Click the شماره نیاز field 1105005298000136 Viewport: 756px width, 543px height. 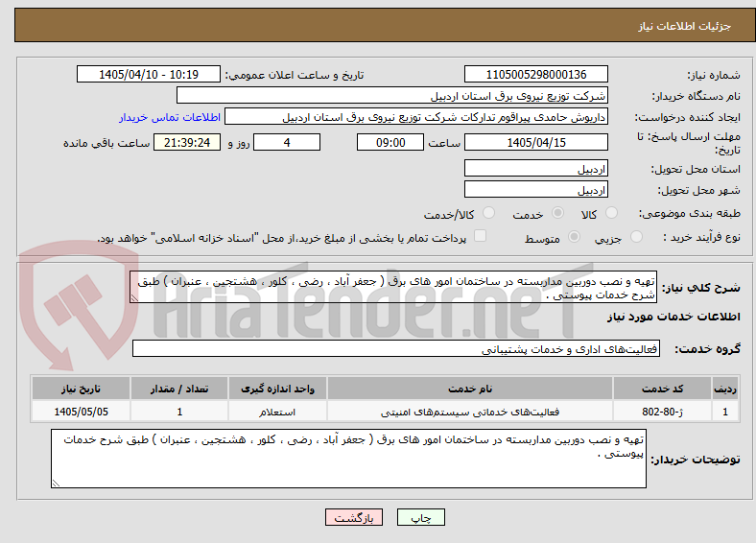[x=536, y=74]
